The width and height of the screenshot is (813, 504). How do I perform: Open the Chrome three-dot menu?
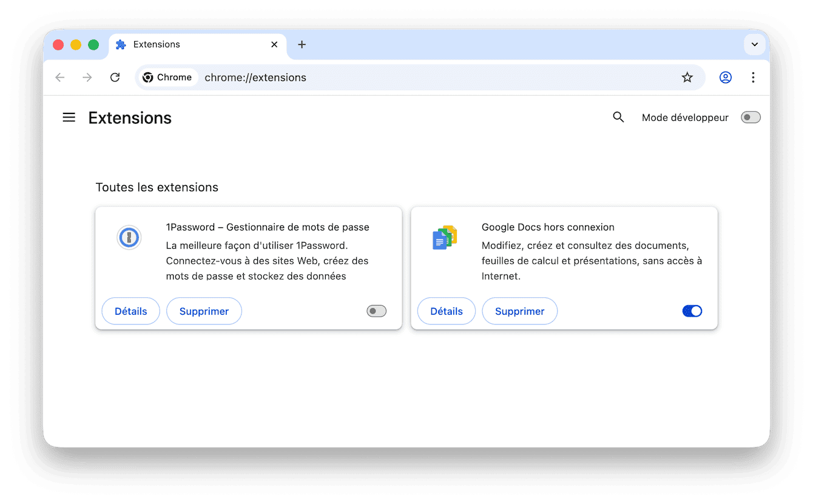(x=753, y=77)
